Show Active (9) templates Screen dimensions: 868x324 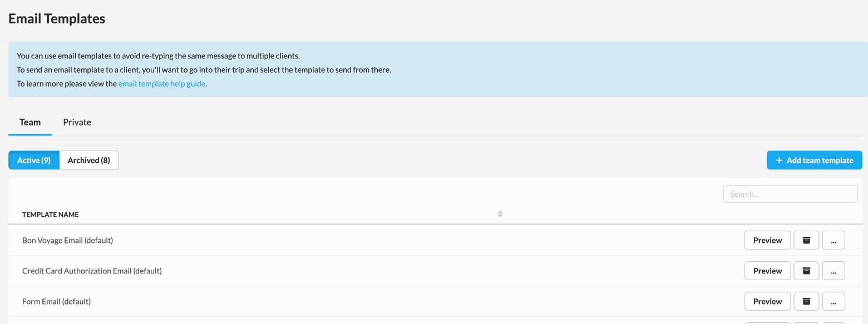(x=34, y=160)
